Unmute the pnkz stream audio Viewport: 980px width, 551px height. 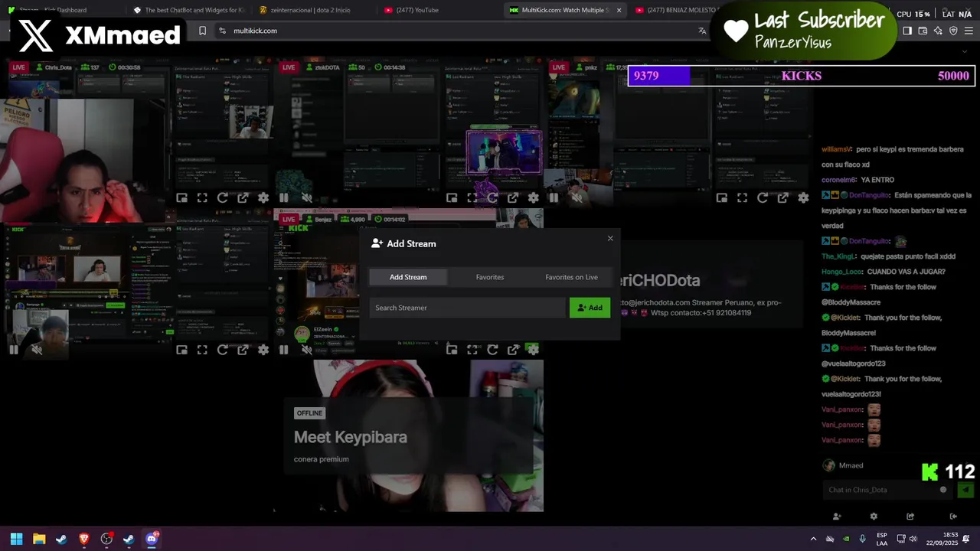pos(577,197)
